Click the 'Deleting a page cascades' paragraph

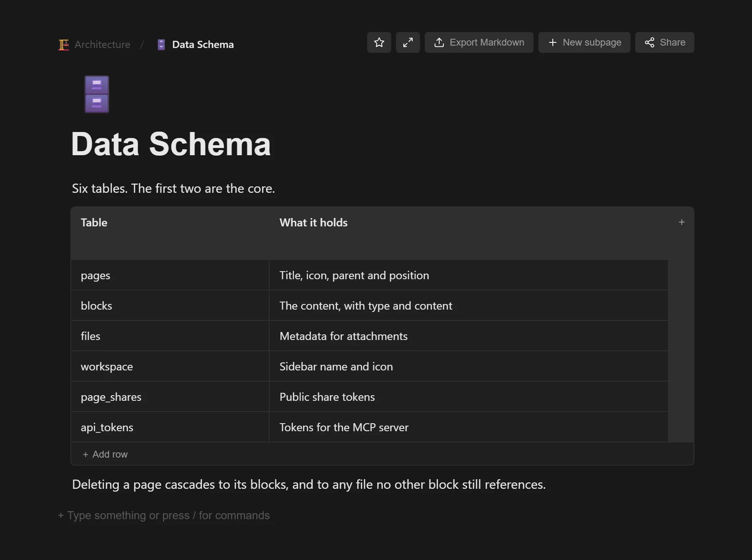[309, 484]
